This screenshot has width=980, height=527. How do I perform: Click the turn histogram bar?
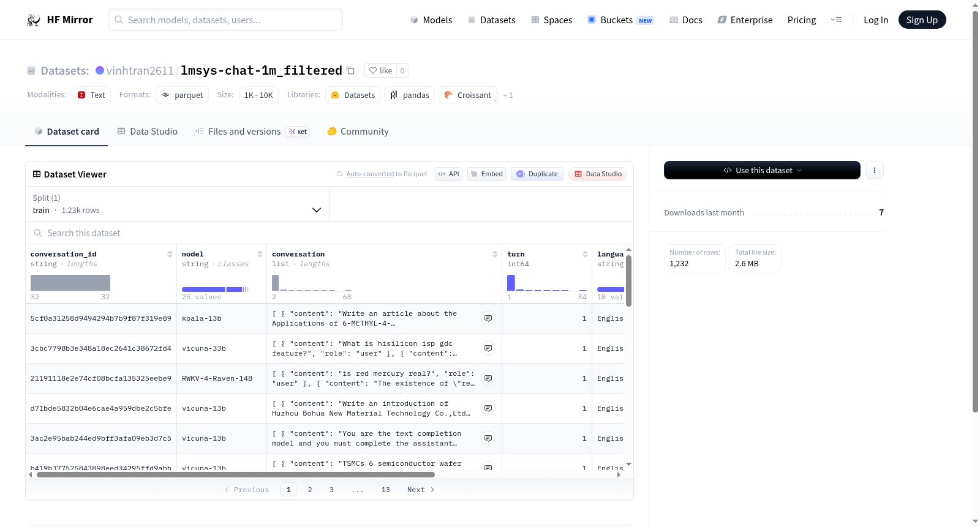(x=511, y=283)
